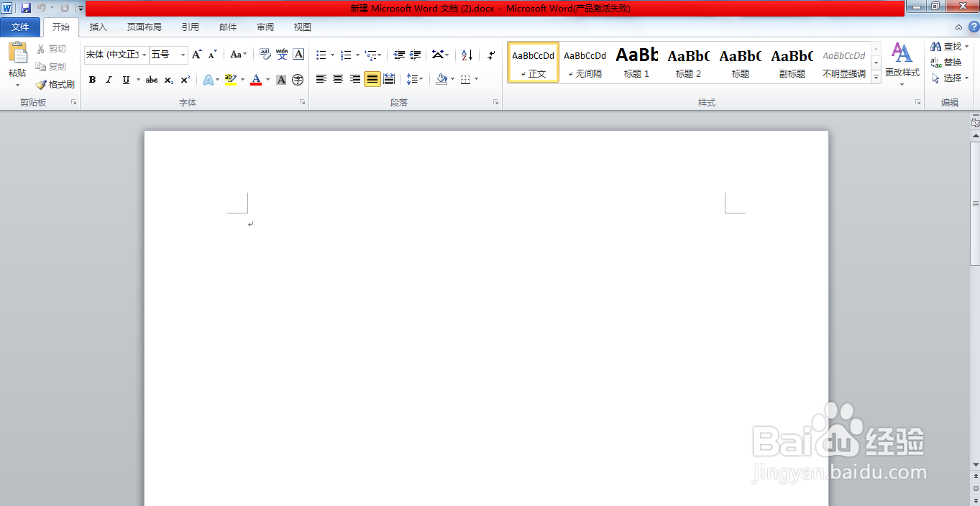Image resolution: width=980 pixels, height=506 pixels.
Task: Click the Select (选择) button
Action: 949,78
